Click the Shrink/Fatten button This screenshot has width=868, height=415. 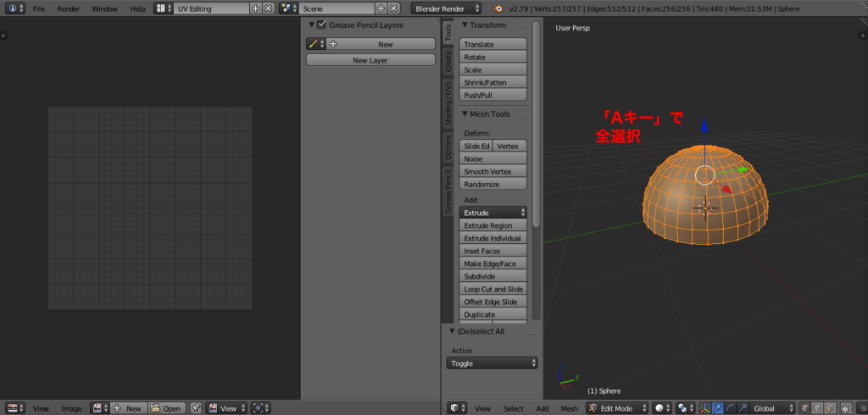pyautogui.click(x=492, y=82)
